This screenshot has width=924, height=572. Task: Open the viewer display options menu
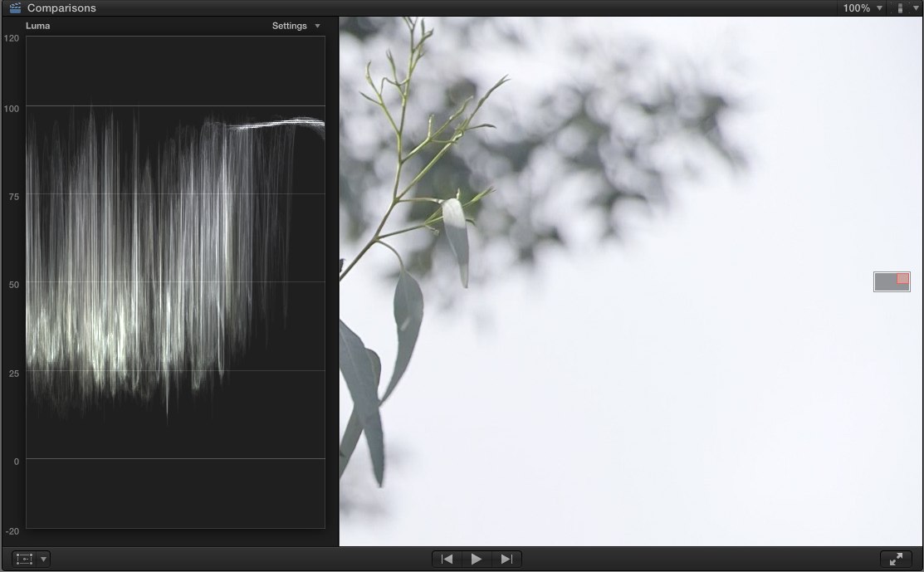pos(907,8)
